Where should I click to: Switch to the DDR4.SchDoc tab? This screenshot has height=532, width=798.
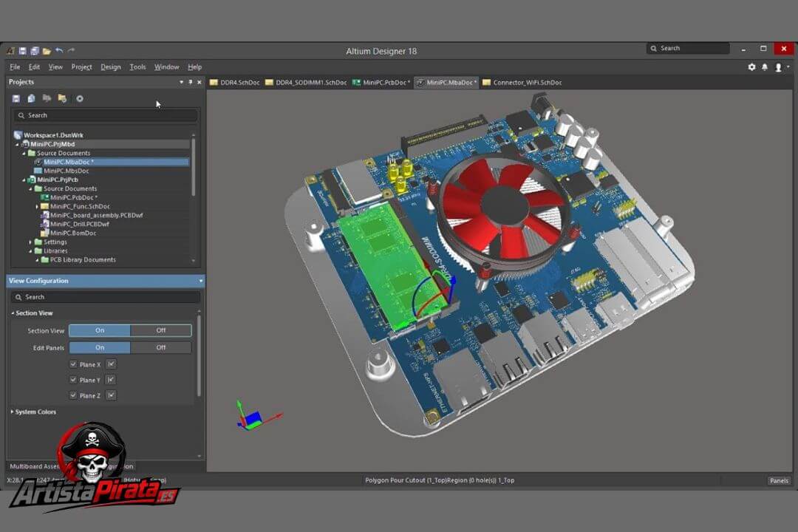pos(235,83)
